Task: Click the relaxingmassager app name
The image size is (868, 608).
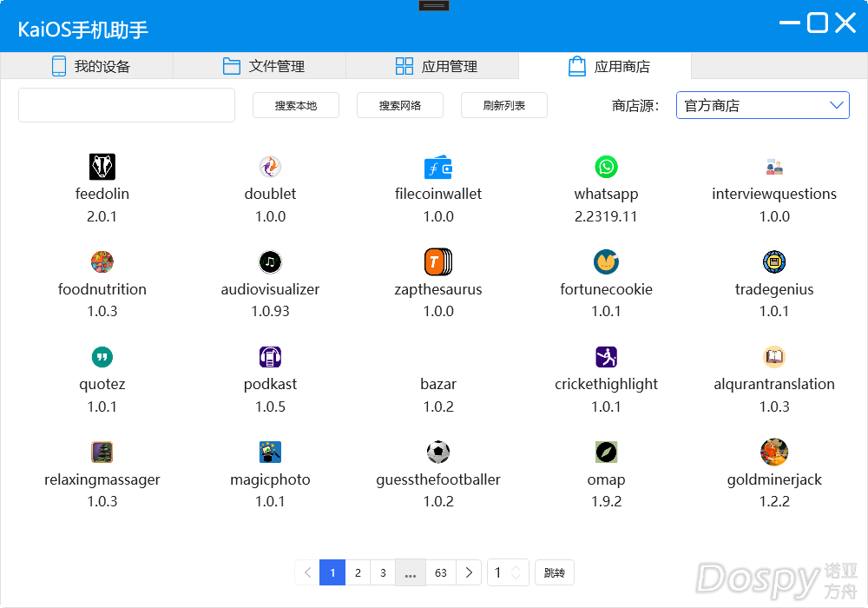Action: coord(102,479)
